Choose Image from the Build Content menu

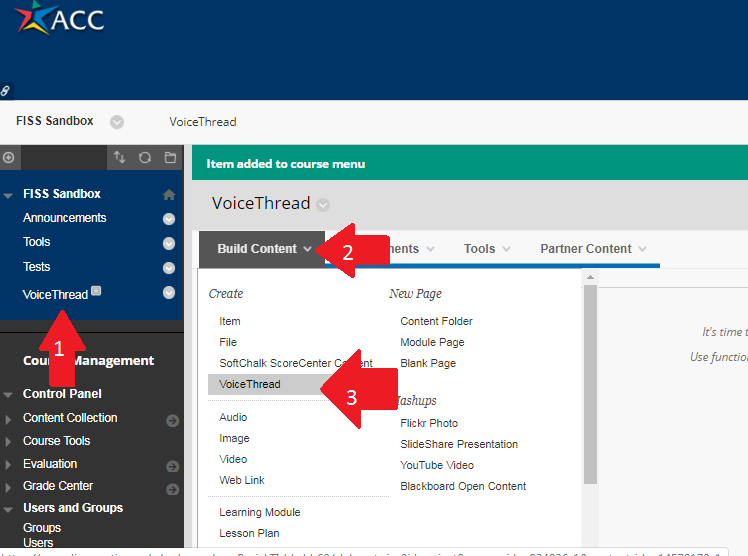click(x=234, y=438)
